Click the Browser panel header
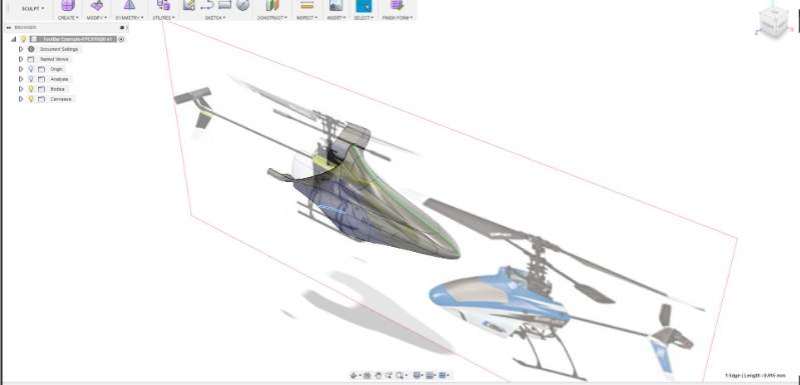800x385 pixels. coord(65,28)
